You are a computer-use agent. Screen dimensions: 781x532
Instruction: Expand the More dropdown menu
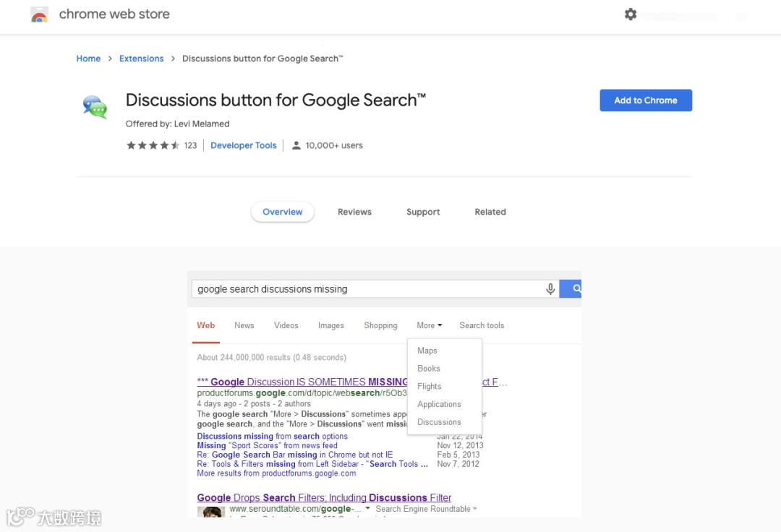pyautogui.click(x=430, y=325)
